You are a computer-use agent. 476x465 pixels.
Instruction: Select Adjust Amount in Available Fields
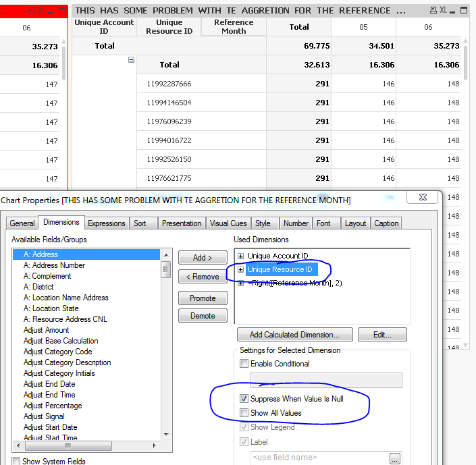pos(46,330)
